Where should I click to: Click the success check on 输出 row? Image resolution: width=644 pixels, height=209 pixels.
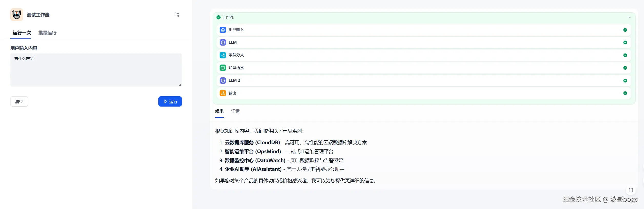coord(625,93)
